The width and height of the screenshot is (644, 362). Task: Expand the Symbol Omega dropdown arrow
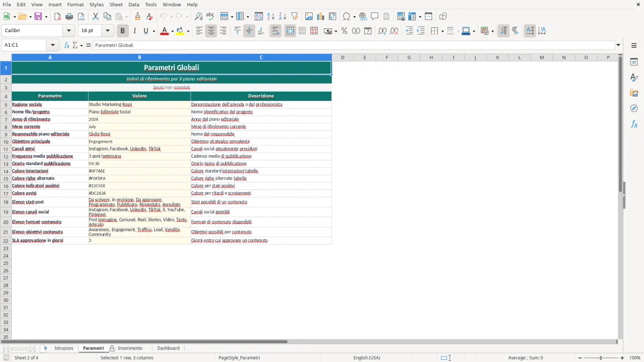coord(355,17)
